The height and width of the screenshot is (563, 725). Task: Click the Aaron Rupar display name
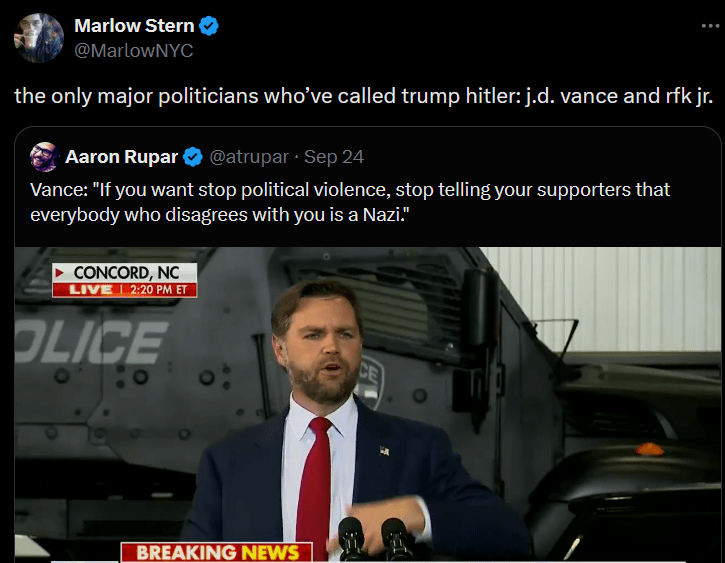[x=122, y=157]
